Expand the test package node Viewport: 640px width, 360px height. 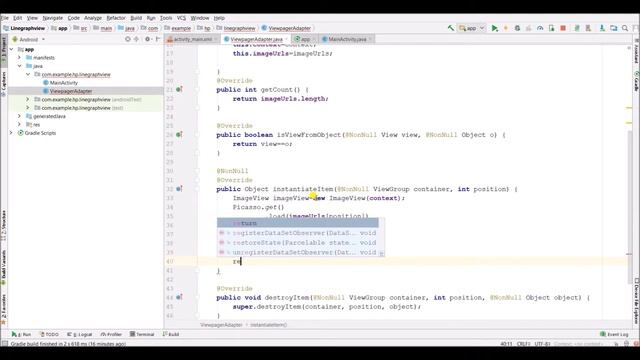(28, 108)
